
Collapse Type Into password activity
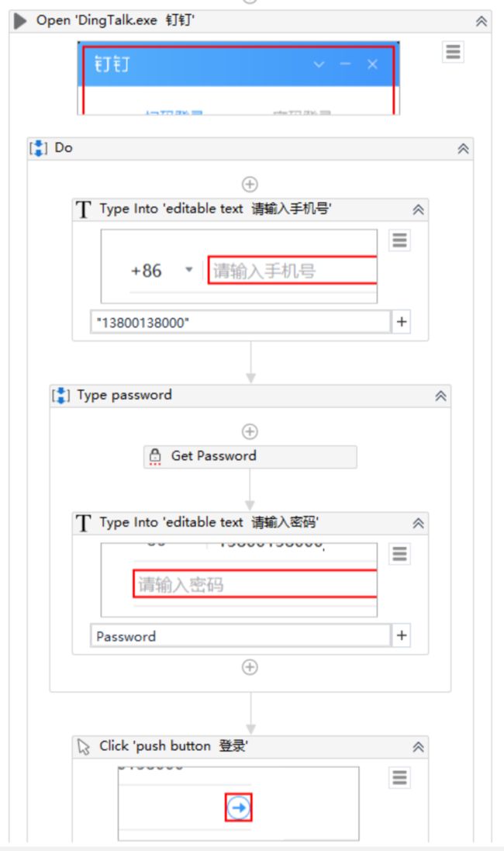pos(418,523)
